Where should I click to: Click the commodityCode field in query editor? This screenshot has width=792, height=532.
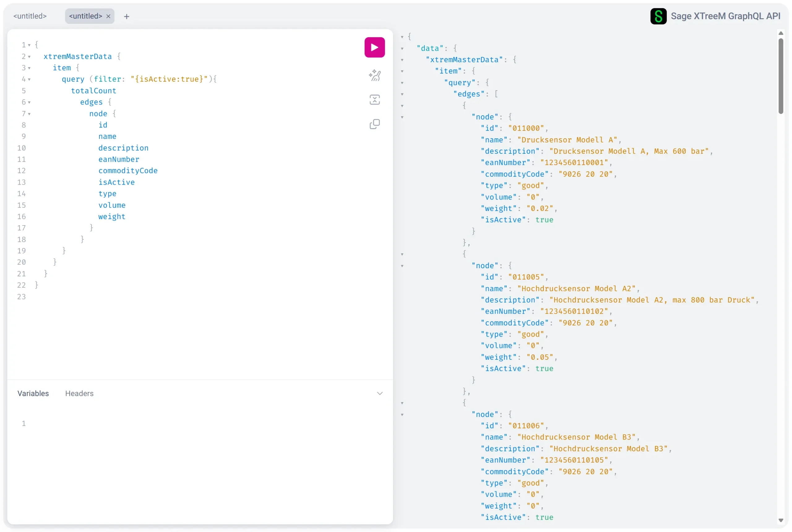coord(128,171)
